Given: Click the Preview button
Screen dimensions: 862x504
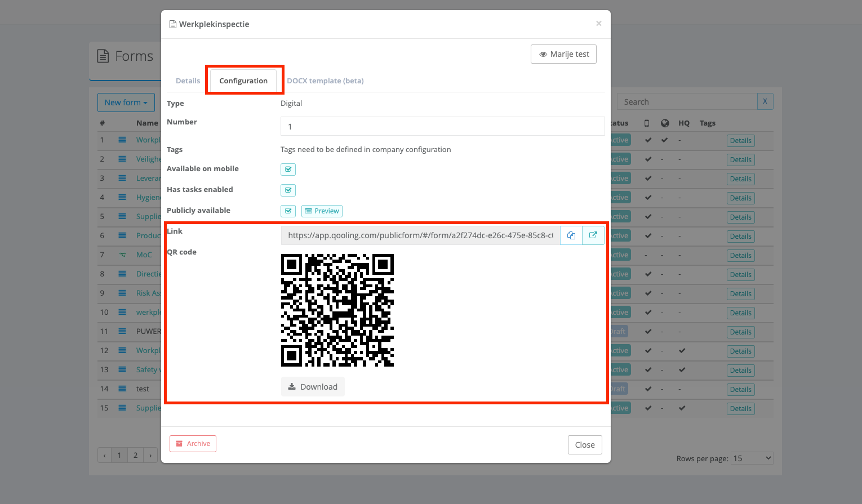Looking at the screenshot, I should pos(322,211).
